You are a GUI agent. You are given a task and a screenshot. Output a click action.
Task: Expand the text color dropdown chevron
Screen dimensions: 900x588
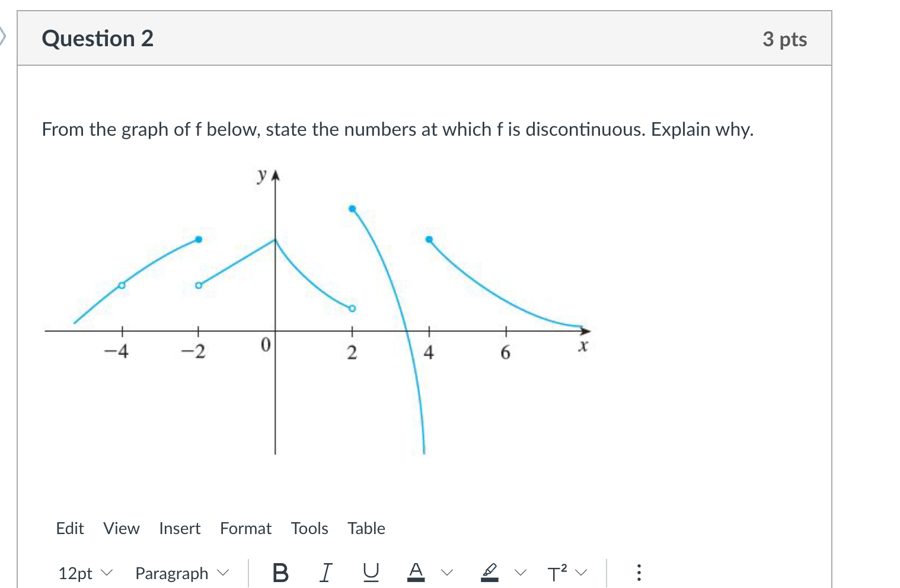446,573
